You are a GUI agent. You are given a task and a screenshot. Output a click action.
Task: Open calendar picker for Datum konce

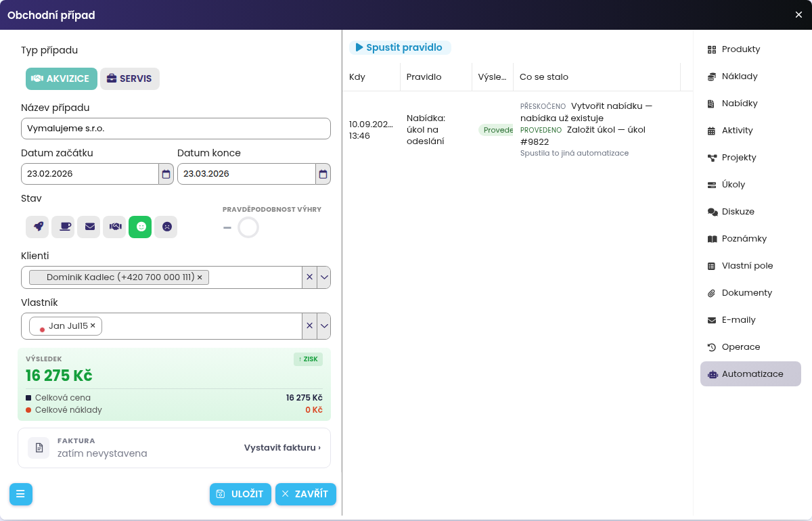[x=323, y=174]
